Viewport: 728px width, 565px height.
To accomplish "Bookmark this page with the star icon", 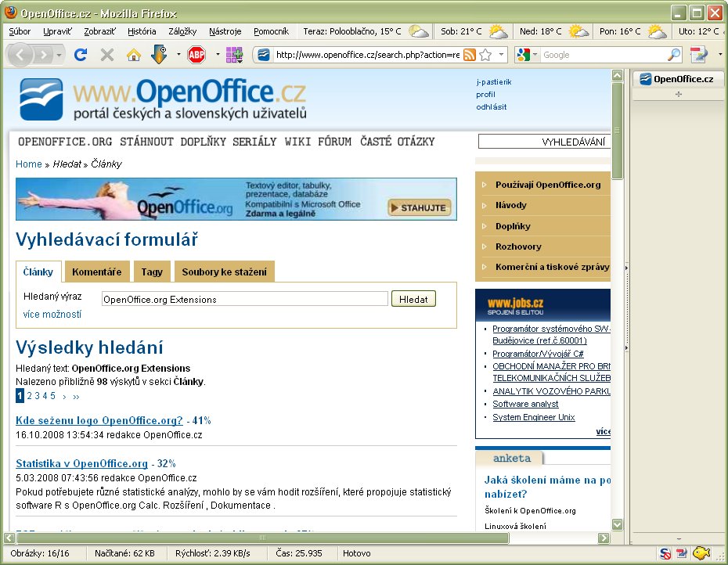I will click(x=485, y=55).
